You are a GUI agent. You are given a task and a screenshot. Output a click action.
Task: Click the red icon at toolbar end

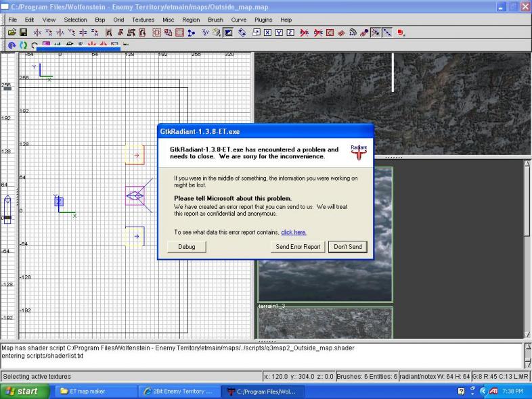click(400, 32)
